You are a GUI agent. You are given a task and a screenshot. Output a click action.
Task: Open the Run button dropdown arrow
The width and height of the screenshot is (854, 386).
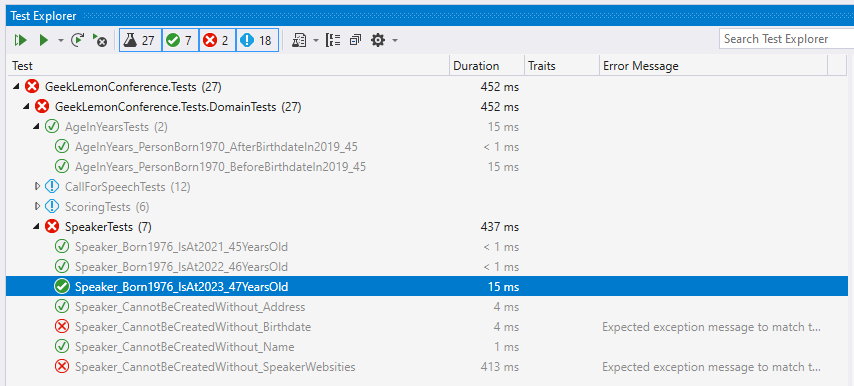(60, 40)
